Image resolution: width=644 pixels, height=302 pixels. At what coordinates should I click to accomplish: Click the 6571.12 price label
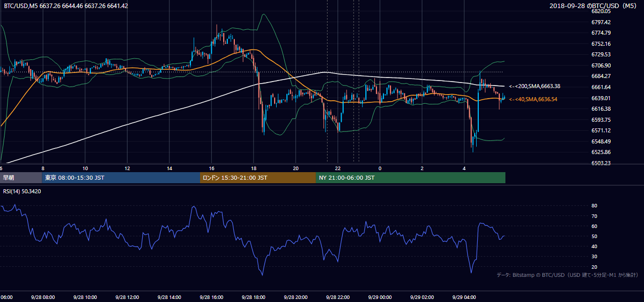(x=601, y=130)
